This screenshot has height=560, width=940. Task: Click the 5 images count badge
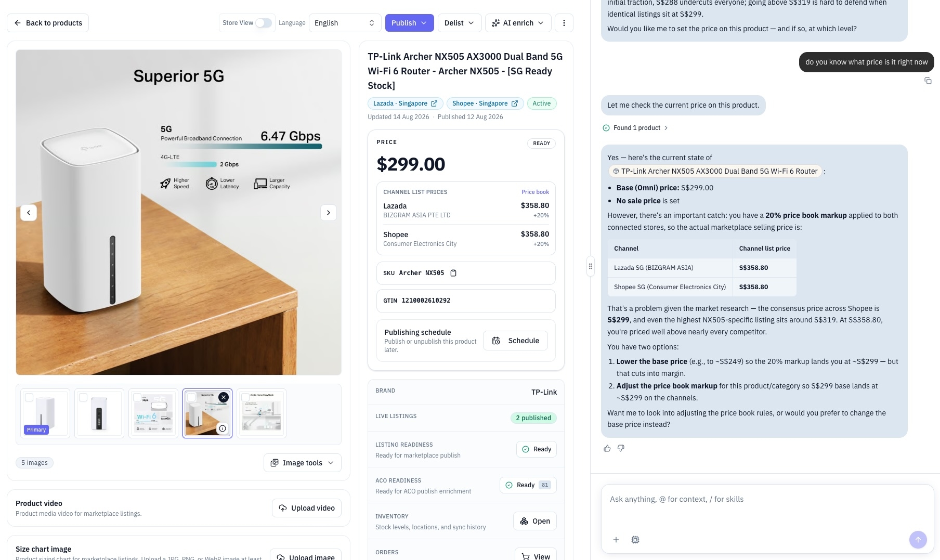pyautogui.click(x=34, y=463)
